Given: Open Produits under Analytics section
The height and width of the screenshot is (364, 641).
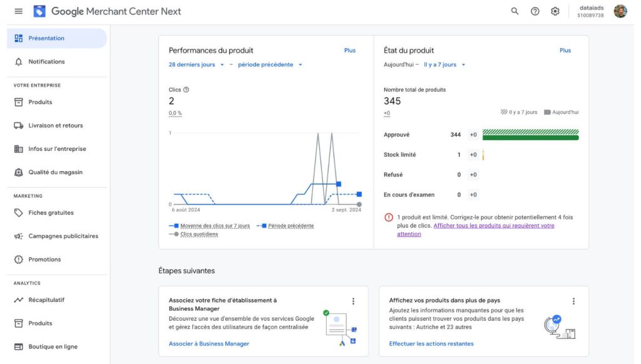Looking at the screenshot, I should click(57, 323).
